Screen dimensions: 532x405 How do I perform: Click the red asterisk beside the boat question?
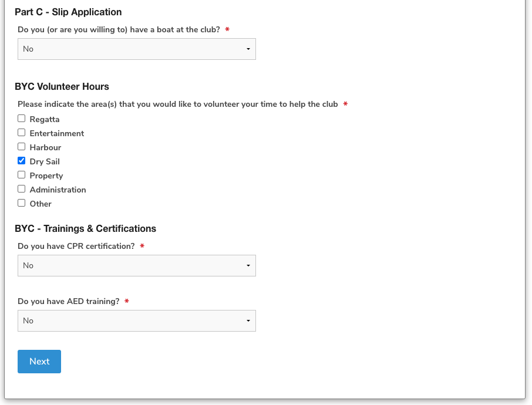[x=227, y=30]
